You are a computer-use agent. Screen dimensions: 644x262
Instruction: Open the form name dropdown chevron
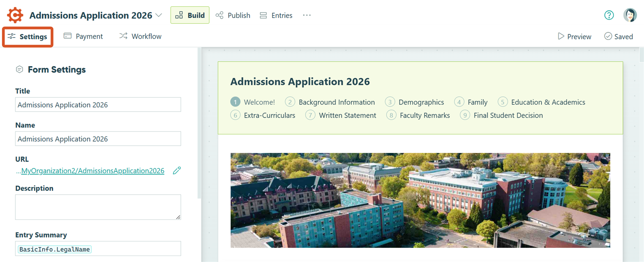tap(158, 15)
